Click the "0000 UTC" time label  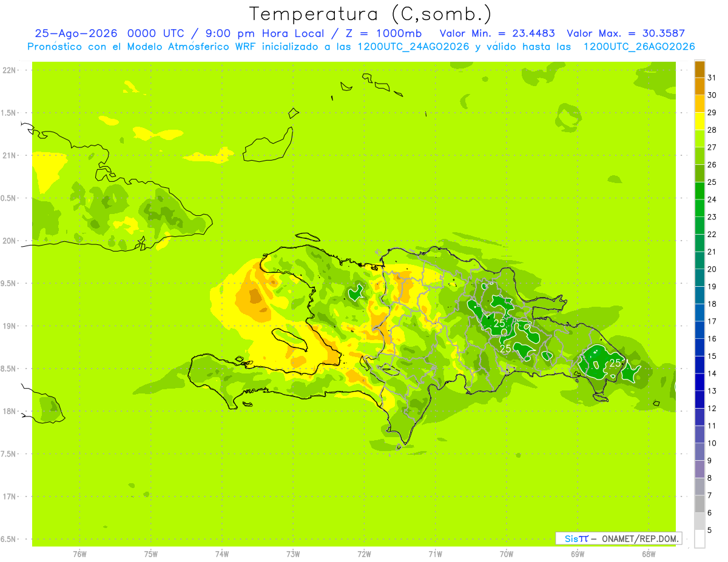(x=156, y=33)
